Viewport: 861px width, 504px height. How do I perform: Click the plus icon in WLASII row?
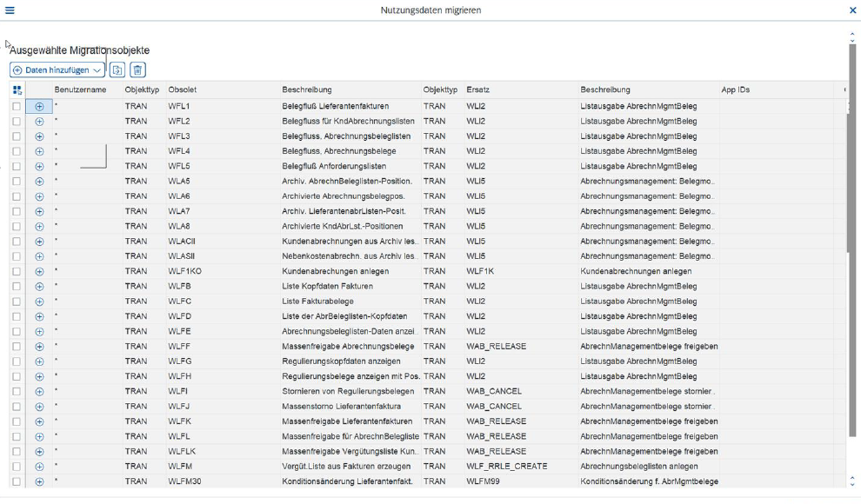pyautogui.click(x=39, y=256)
